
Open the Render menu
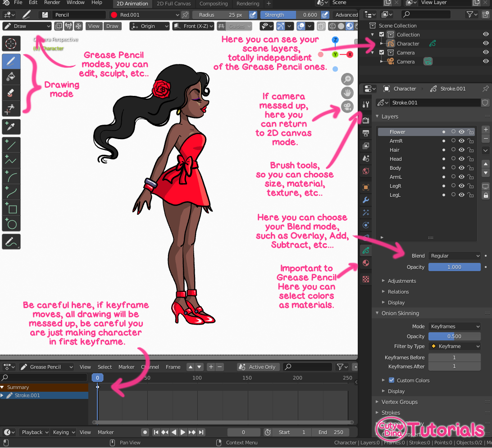(52, 3)
